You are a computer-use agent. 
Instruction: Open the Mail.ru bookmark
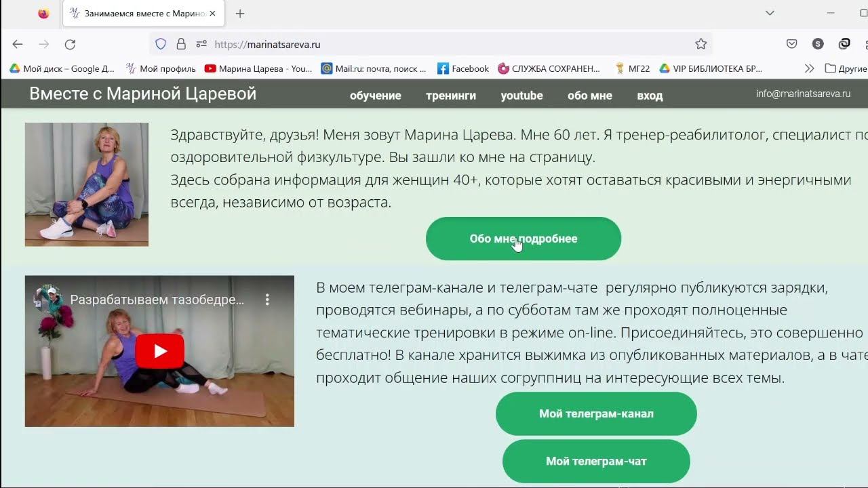click(x=374, y=68)
